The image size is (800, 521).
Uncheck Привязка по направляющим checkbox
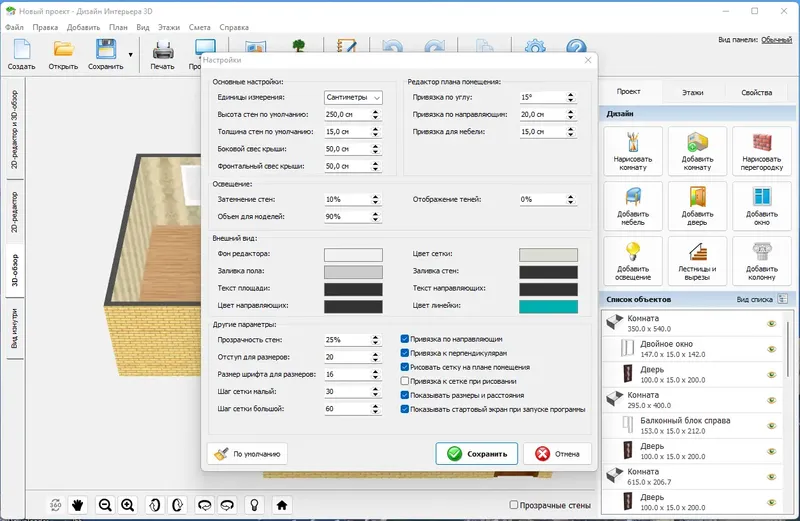point(405,339)
